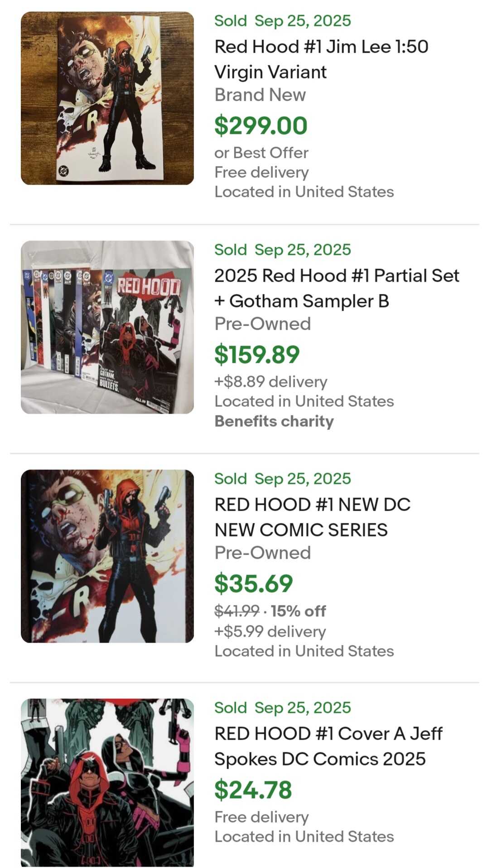This screenshot has width=488, height=868.
Task: Open the Jim Lee Virgin Variant cover thumbnail
Action: pos(107,98)
